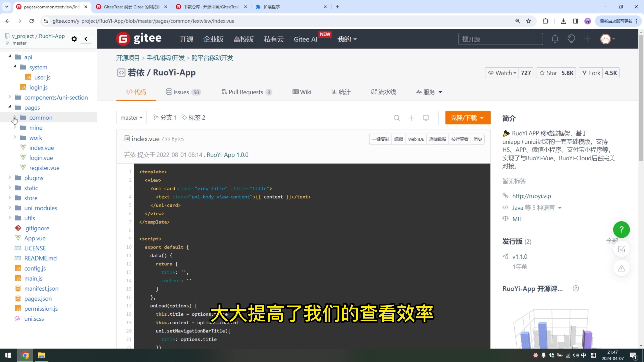This screenshot has width=644, height=362.
Task: Toggle Chrome side panel icon
Action: 576,21
